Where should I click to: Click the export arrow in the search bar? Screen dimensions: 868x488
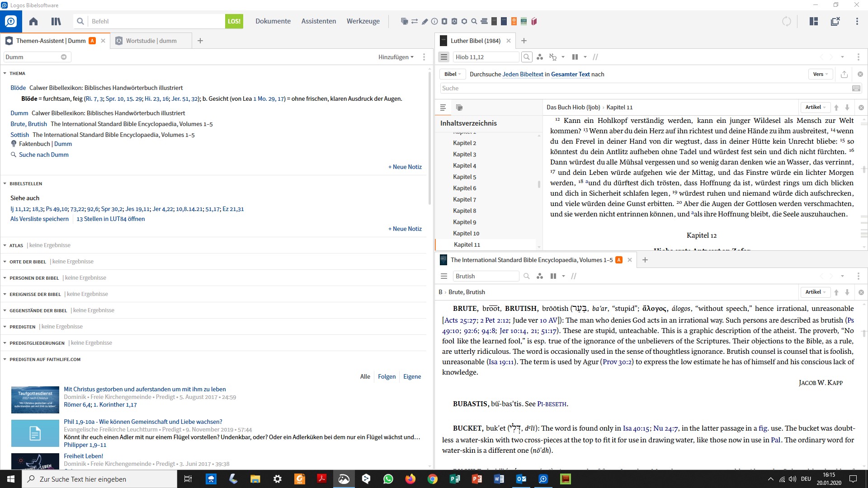[x=844, y=74]
